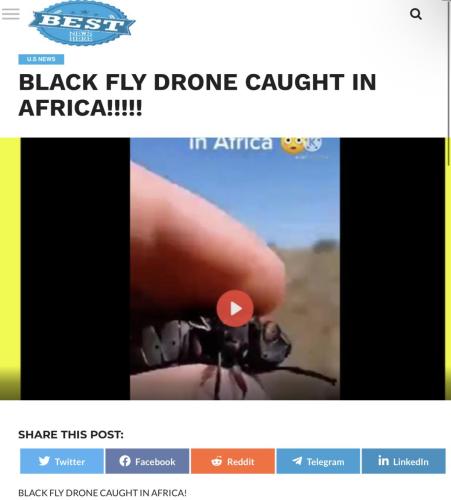Click the page scrollbar on right edge

449,83
